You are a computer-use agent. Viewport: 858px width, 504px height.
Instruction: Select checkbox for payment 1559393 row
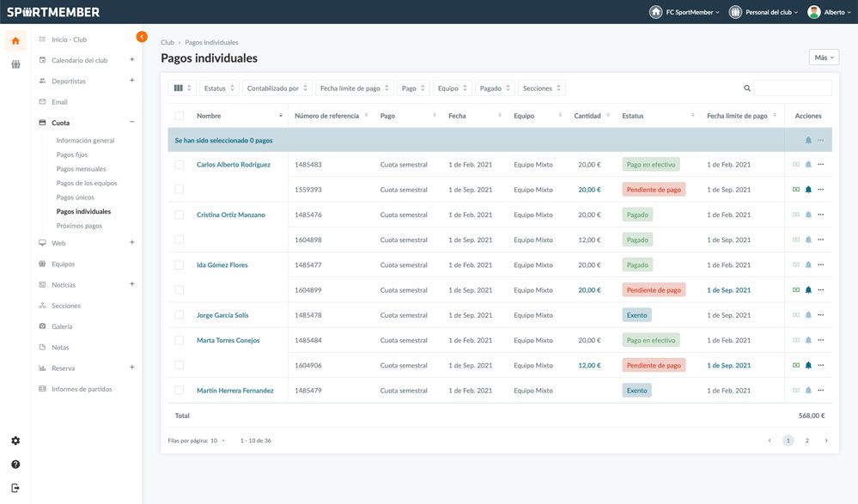point(180,190)
